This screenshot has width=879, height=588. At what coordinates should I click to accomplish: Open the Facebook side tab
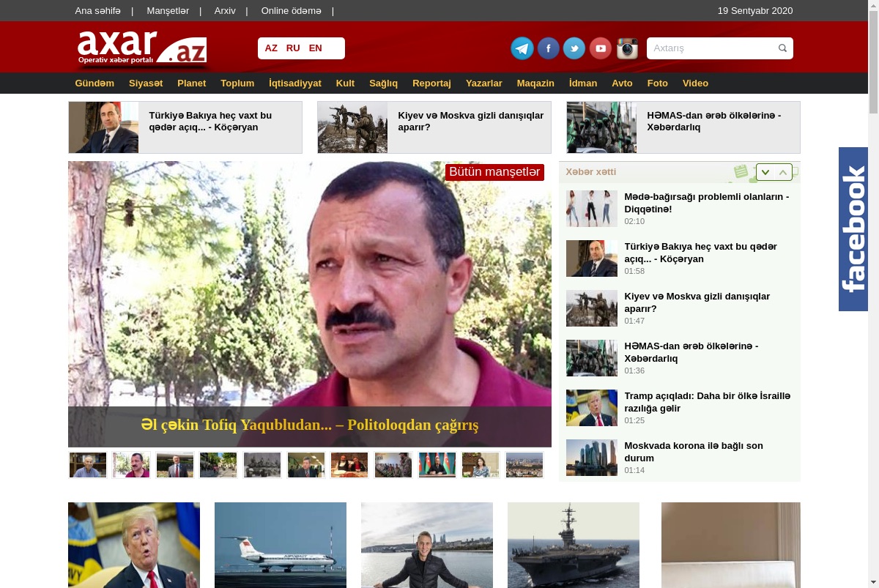coord(853,229)
